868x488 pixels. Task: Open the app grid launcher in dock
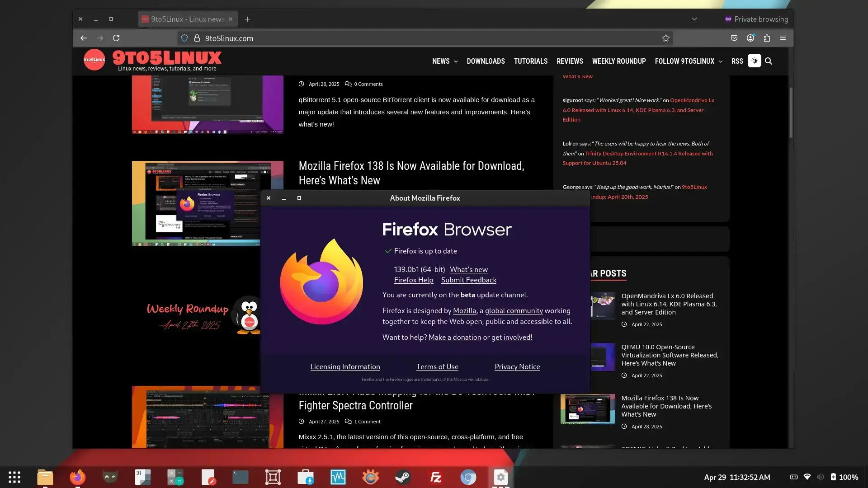(x=14, y=477)
